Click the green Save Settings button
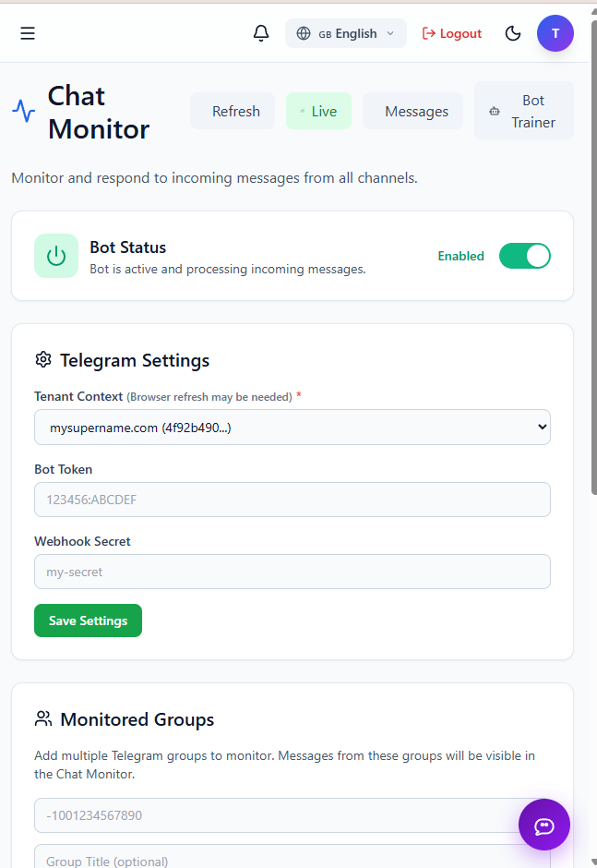The height and width of the screenshot is (868, 597). click(x=88, y=621)
